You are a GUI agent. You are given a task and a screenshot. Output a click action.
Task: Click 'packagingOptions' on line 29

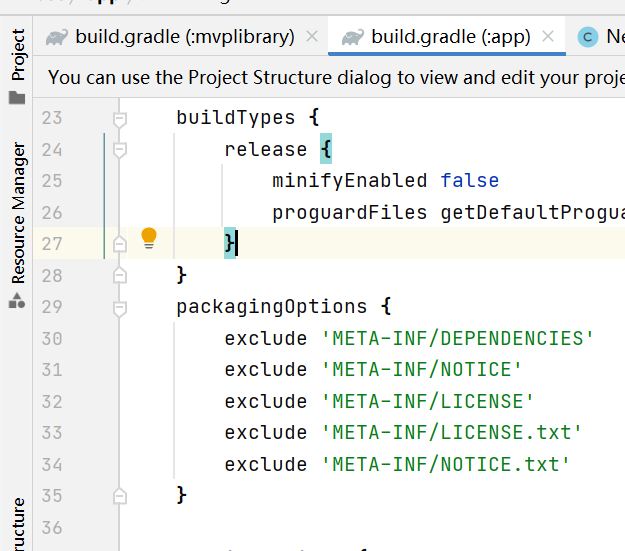pos(271,307)
